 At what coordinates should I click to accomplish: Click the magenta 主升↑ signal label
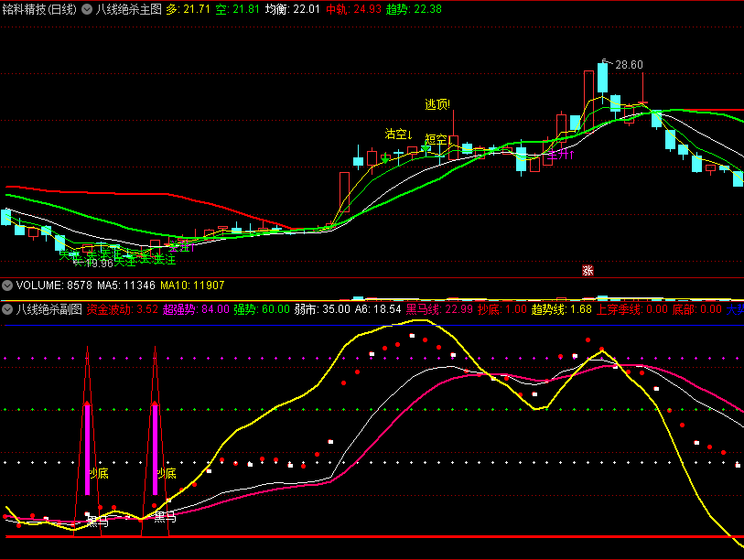click(x=560, y=155)
